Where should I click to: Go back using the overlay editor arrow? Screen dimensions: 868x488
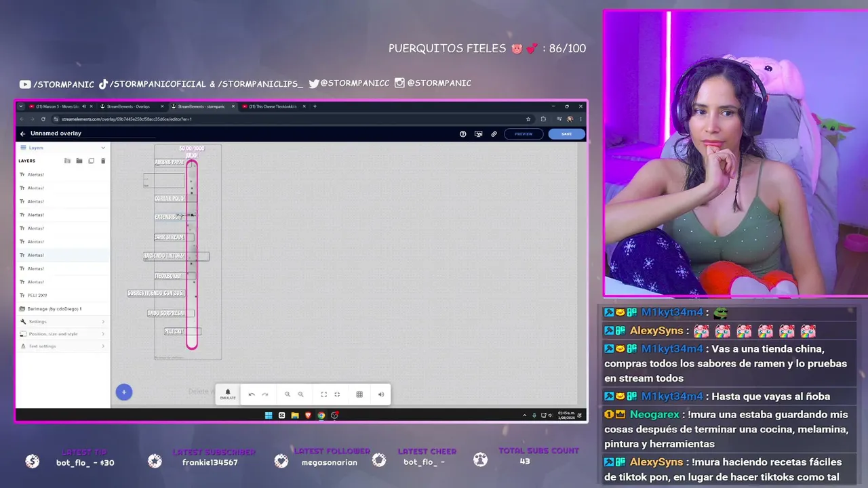pos(22,134)
